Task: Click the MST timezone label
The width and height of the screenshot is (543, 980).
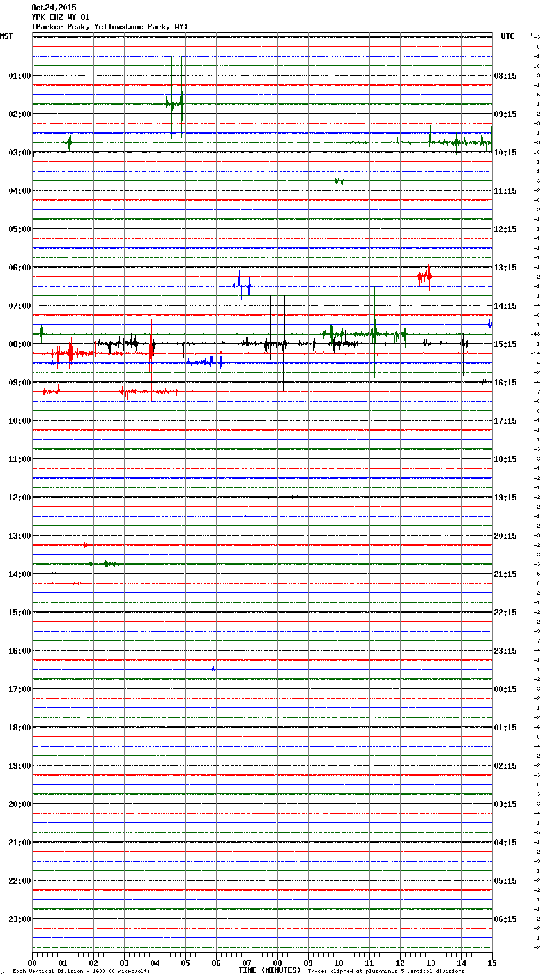Action: click(6, 36)
